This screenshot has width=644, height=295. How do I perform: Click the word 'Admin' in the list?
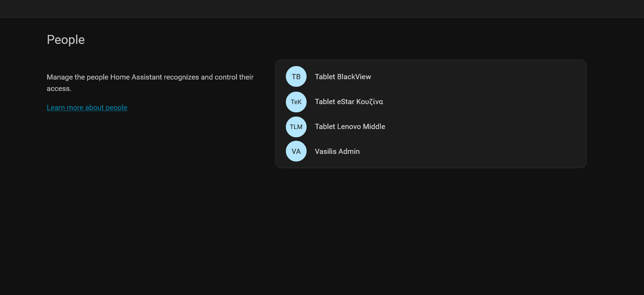pos(349,151)
